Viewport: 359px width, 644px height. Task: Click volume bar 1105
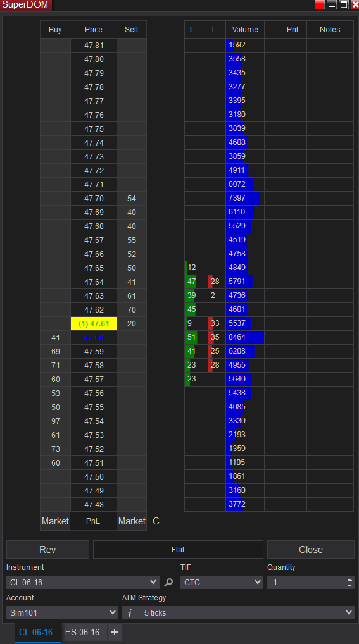(x=245, y=462)
